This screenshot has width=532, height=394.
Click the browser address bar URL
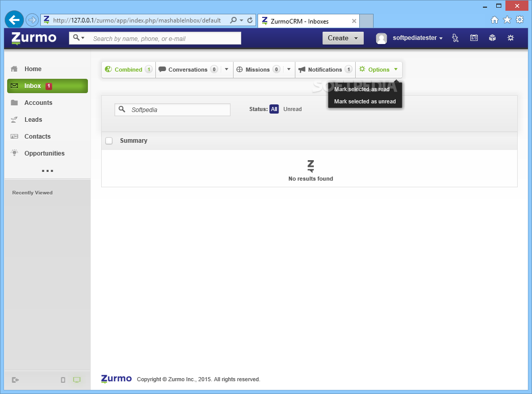(x=137, y=20)
